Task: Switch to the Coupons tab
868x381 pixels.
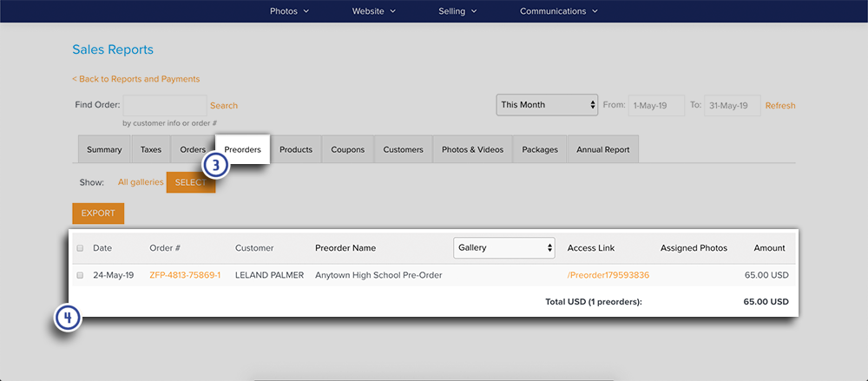Action: coord(348,149)
